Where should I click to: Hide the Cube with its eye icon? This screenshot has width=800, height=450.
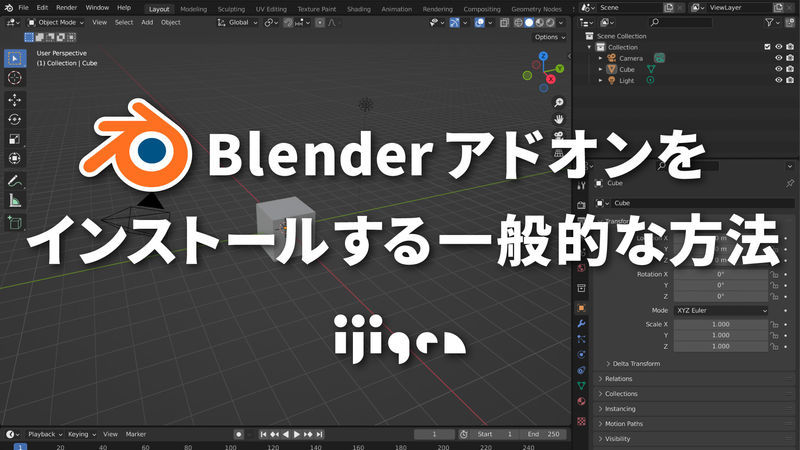point(779,69)
